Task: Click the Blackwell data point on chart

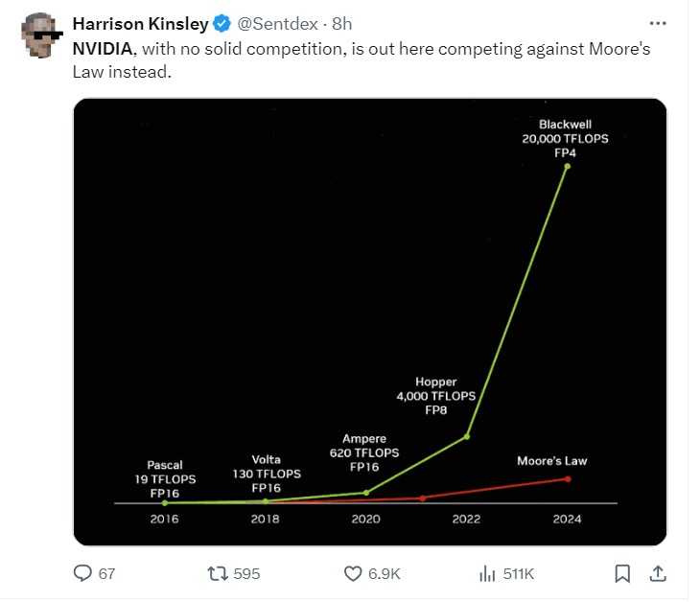Action: point(568,166)
